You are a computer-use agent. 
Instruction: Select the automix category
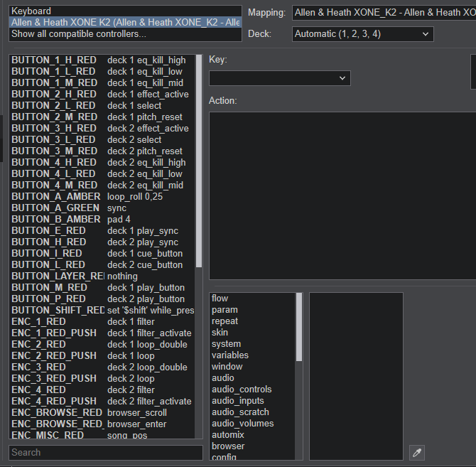pos(253,435)
